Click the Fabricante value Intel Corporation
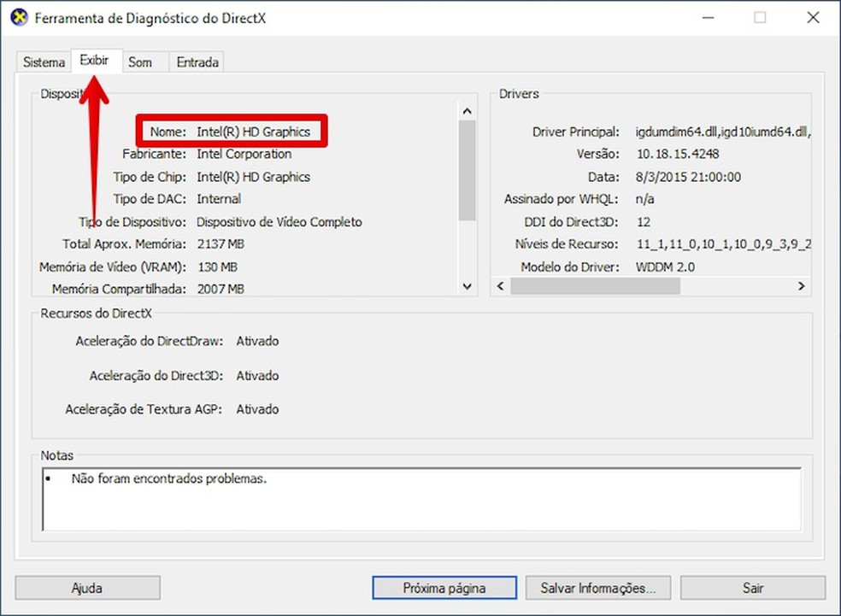 point(244,154)
